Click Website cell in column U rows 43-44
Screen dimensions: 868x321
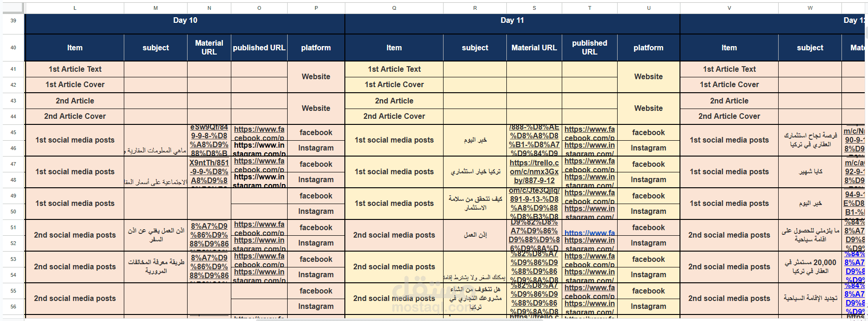[649, 109]
